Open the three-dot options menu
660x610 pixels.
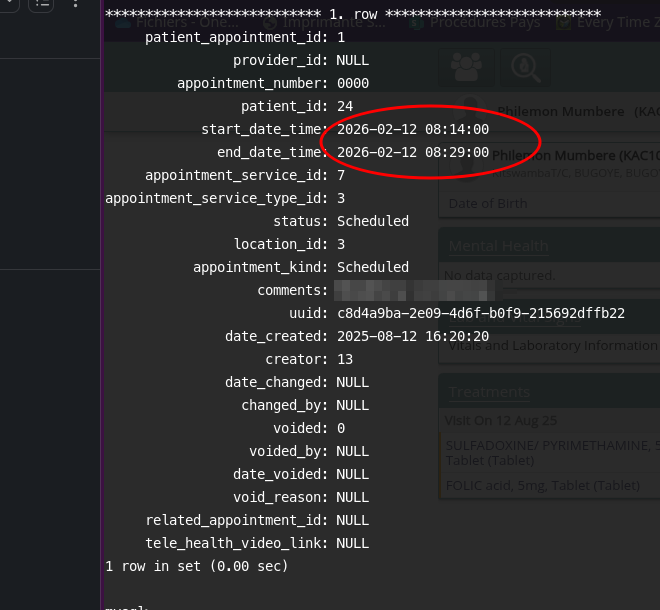[x=76, y=4]
